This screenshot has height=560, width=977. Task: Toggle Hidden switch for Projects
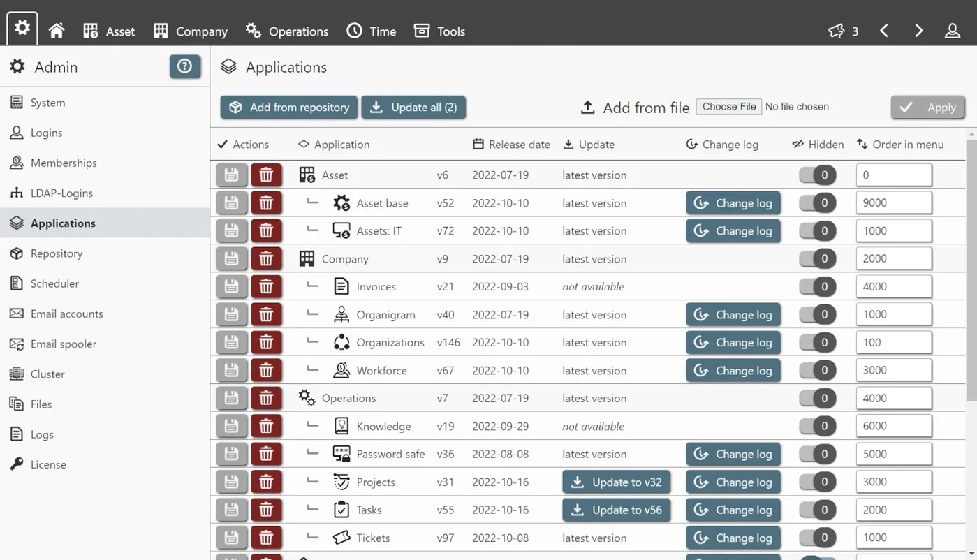pos(817,482)
